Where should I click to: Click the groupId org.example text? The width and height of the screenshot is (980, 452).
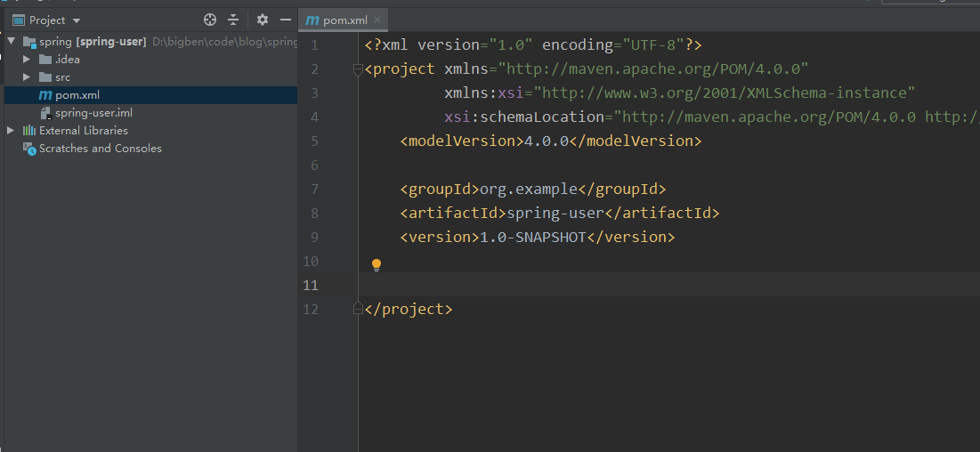(528, 189)
